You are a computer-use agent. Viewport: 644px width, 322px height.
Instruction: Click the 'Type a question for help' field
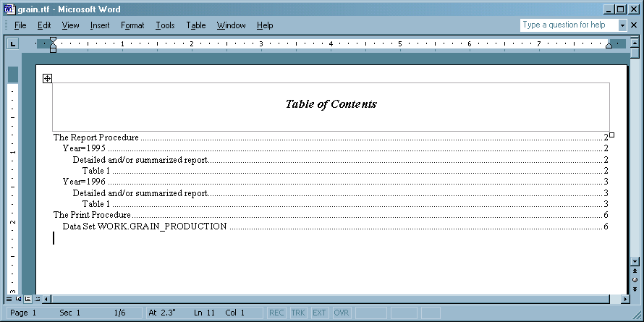click(x=568, y=25)
